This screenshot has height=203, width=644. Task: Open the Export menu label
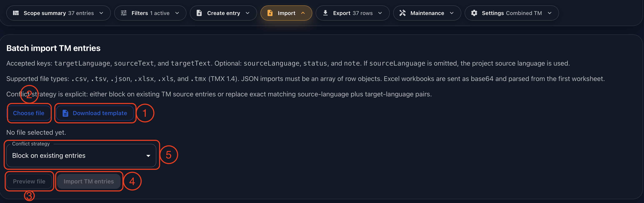tap(341, 13)
